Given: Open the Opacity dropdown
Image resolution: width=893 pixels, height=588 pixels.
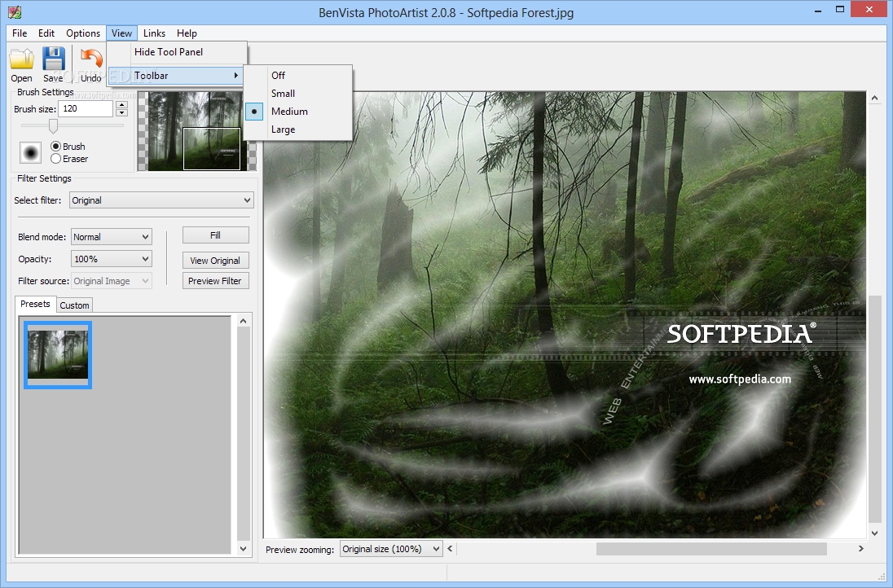Looking at the screenshot, I should click(x=112, y=259).
